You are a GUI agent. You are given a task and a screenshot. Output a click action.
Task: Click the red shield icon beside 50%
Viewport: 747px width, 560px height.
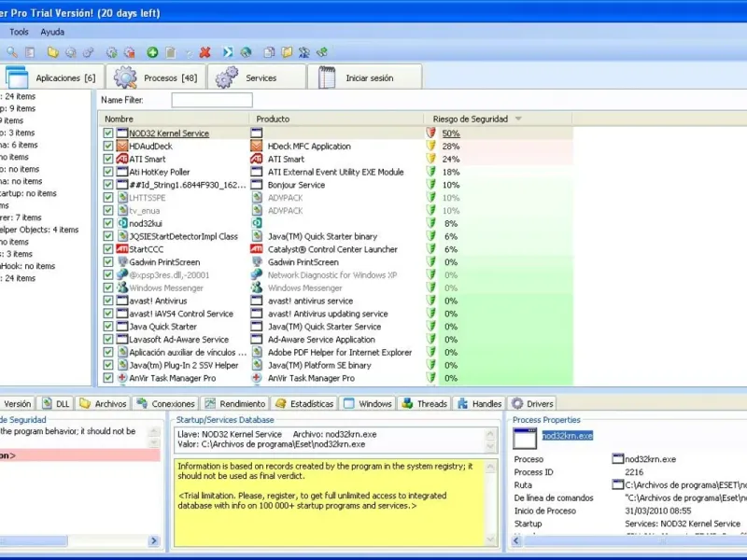click(x=431, y=133)
